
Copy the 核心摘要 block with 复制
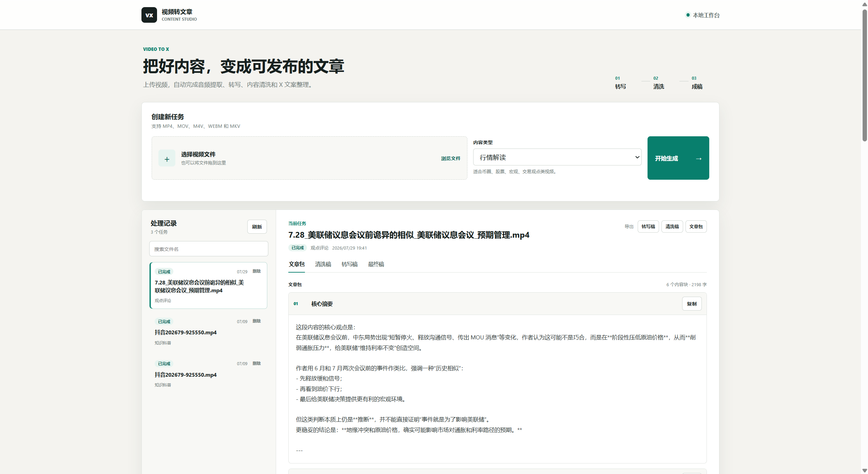point(692,304)
